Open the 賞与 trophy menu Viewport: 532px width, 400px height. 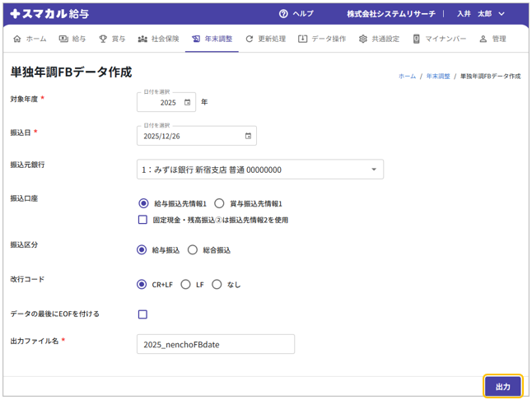(x=112, y=39)
